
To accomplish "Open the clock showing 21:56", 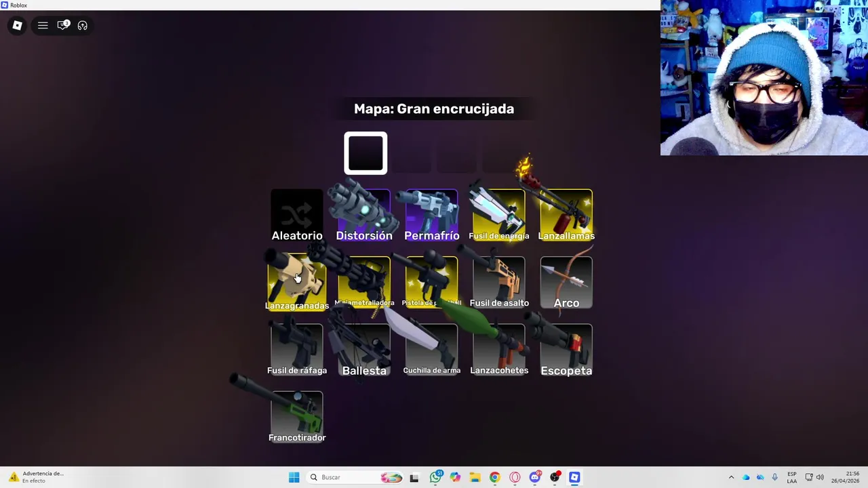I will (845, 477).
